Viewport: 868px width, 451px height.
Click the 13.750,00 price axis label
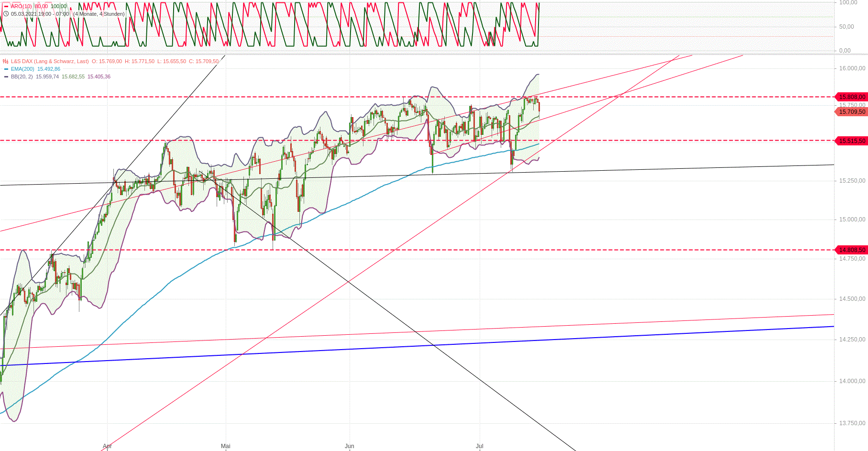point(852,423)
